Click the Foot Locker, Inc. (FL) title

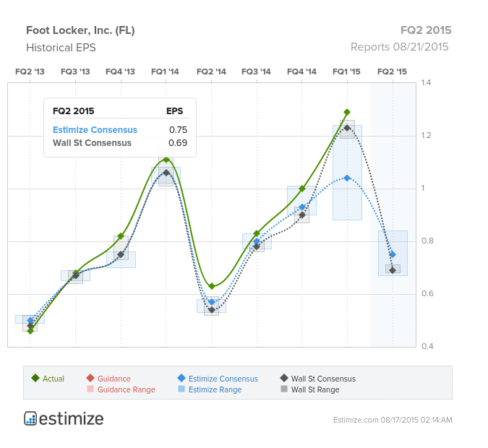[80, 30]
